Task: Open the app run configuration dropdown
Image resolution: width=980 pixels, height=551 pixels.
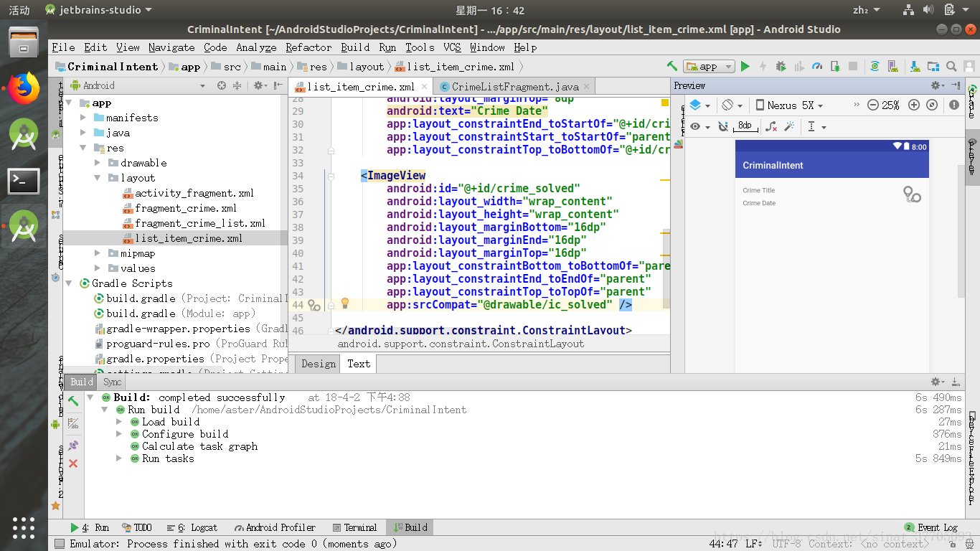Action: pyautogui.click(x=709, y=66)
